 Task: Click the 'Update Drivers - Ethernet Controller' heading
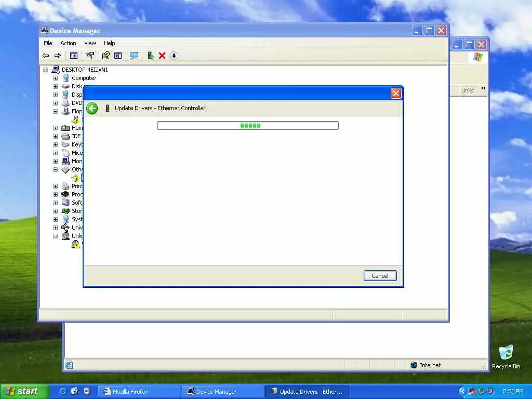coord(160,108)
